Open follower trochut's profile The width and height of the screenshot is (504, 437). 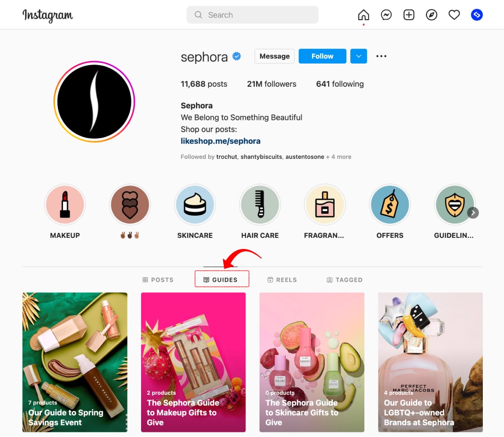point(227,157)
